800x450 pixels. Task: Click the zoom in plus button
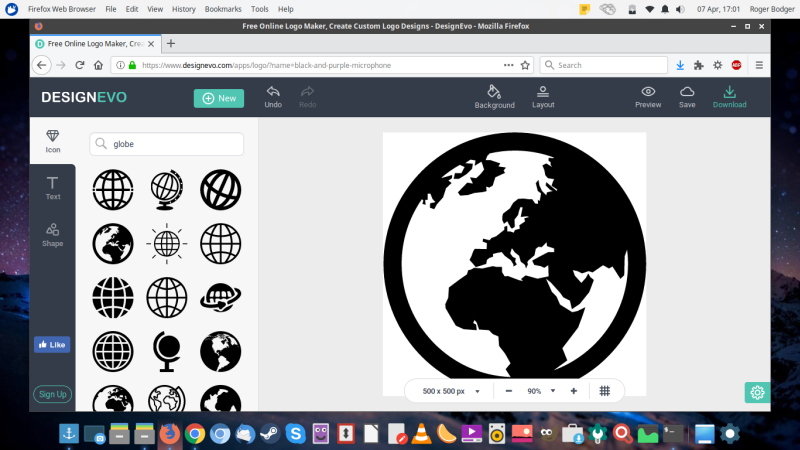tap(574, 391)
